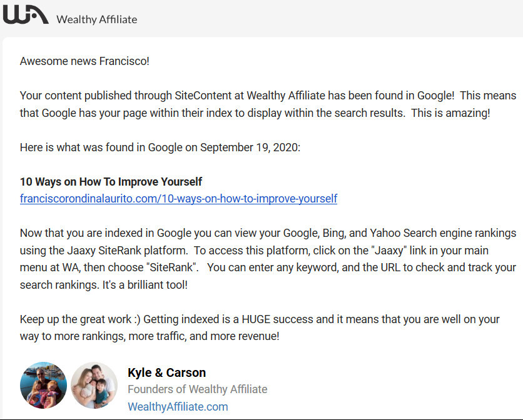Click the 'Keep up the great work' paragraph
Viewport: 523px width, 420px height.
pyautogui.click(x=260, y=327)
